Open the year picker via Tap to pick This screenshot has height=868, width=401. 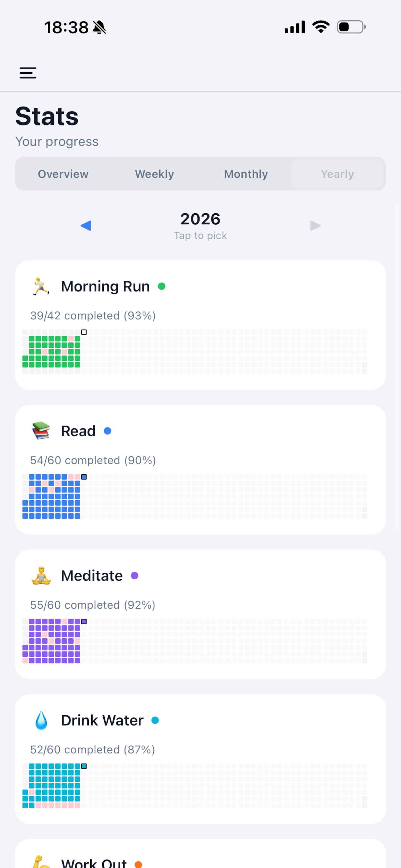coord(200,235)
